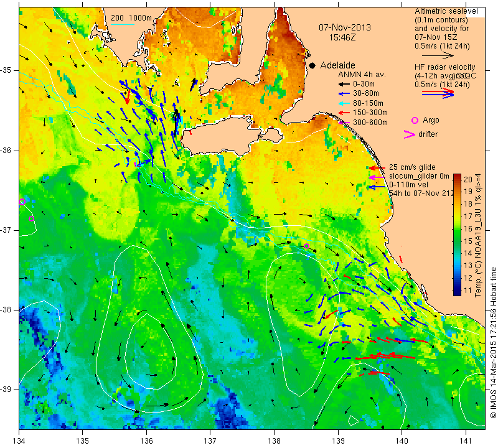Click the dark blue 11°C end of colorbar
Image resolution: width=498 pixels, height=448 pixels.
457,292
